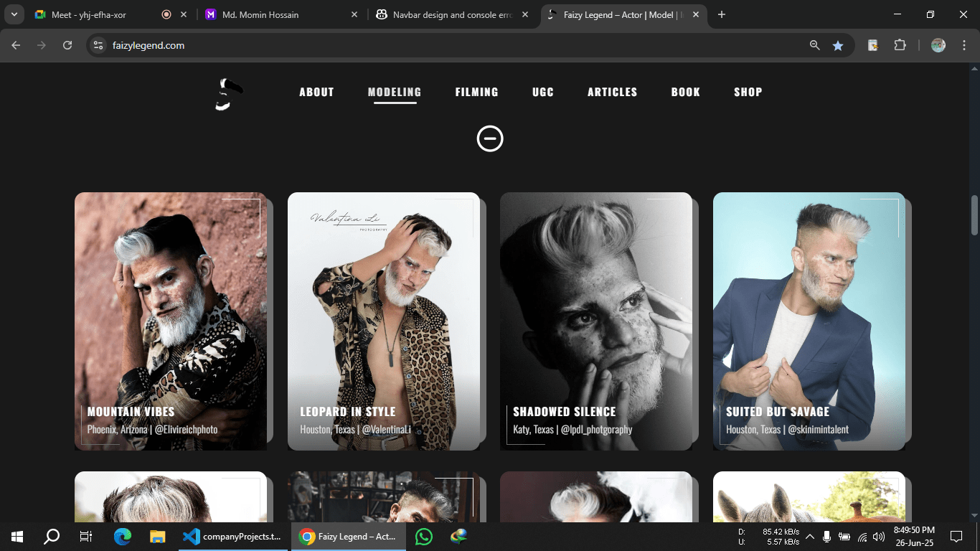980x551 pixels.
Task: Open the volume speaker icon in tray
Action: click(x=879, y=537)
